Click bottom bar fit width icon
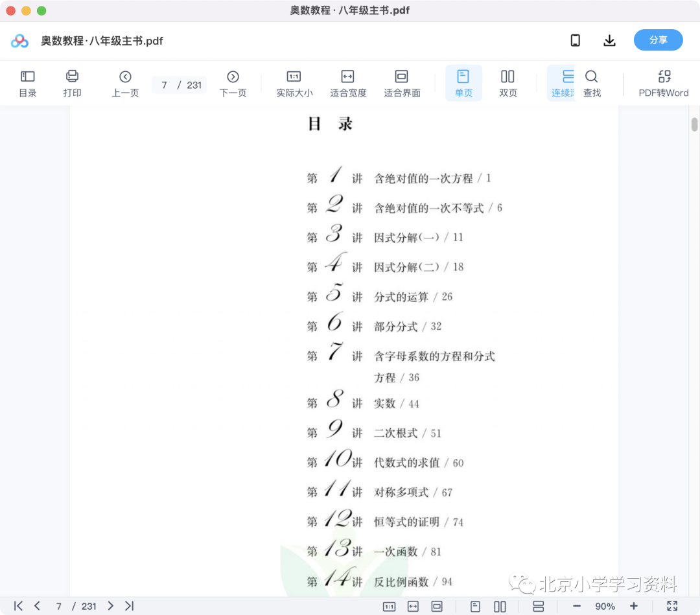Image resolution: width=700 pixels, height=615 pixels. click(413, 606)
